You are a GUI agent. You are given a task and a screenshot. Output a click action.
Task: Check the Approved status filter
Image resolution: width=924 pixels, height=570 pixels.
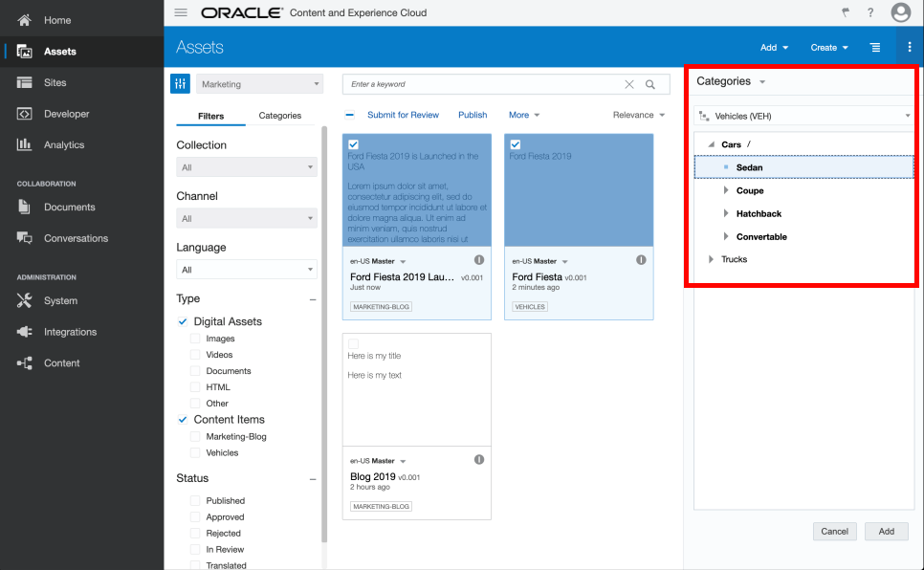[x=195, y=517]
